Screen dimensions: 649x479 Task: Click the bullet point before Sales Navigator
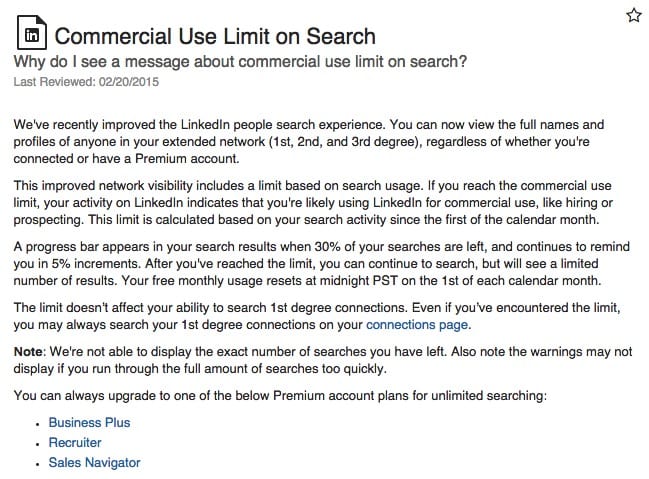click(38, 464)
